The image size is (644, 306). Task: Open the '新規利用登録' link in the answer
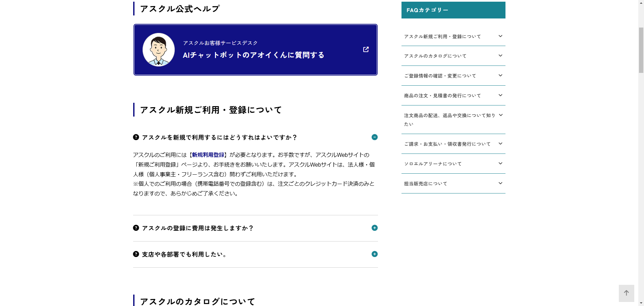coord(208,155)
